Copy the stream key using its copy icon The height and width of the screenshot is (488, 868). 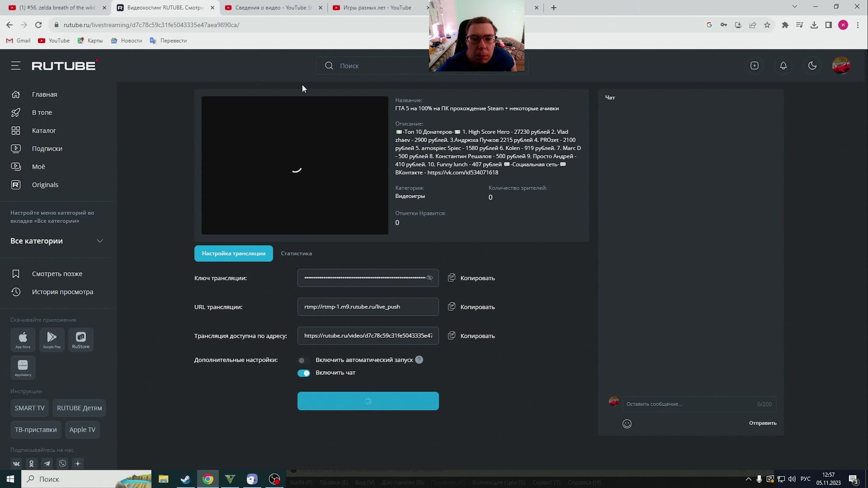click(452, 277)
